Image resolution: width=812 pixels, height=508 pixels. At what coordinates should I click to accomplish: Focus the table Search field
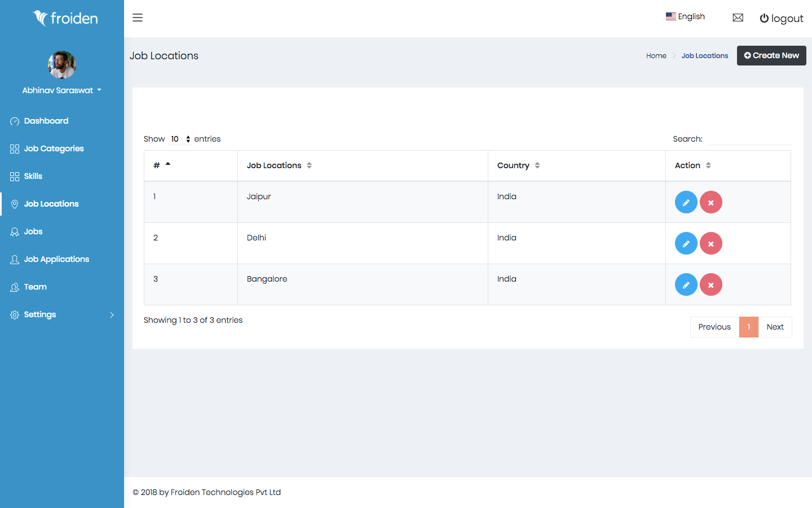click(749, 139)
